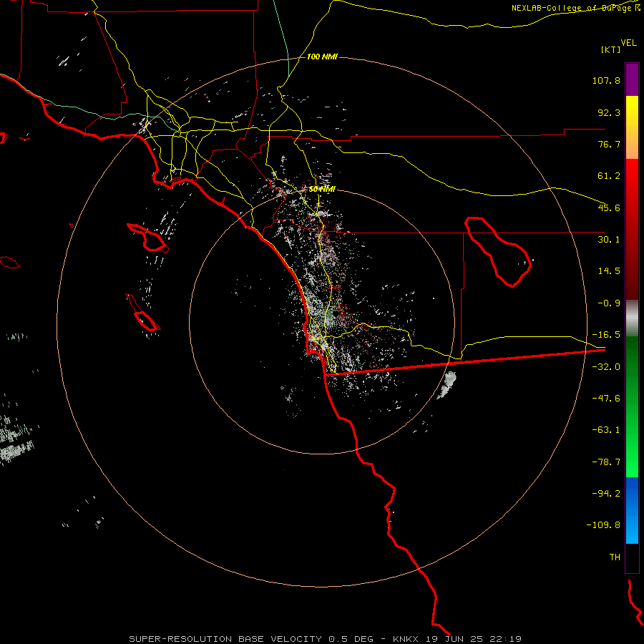Viewport: 644px width, 644px height.
Task: Select the 30.1 scale value
Action: 609,240
